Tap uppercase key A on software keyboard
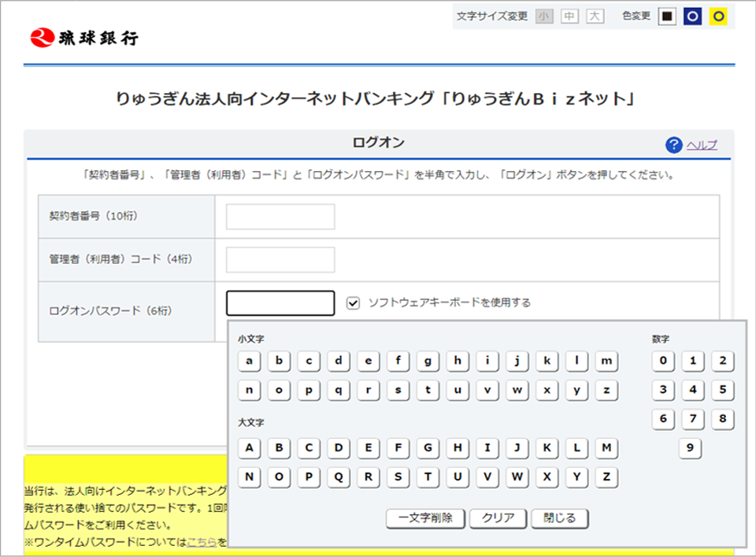 (250, 448)
